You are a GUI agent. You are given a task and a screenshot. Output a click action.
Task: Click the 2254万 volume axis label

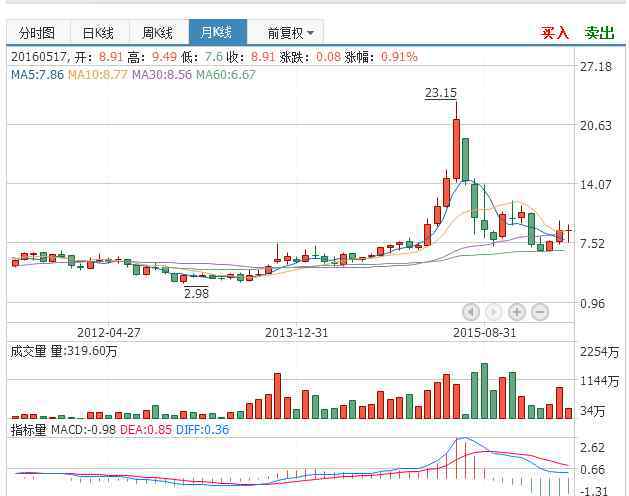pos(599,352)
